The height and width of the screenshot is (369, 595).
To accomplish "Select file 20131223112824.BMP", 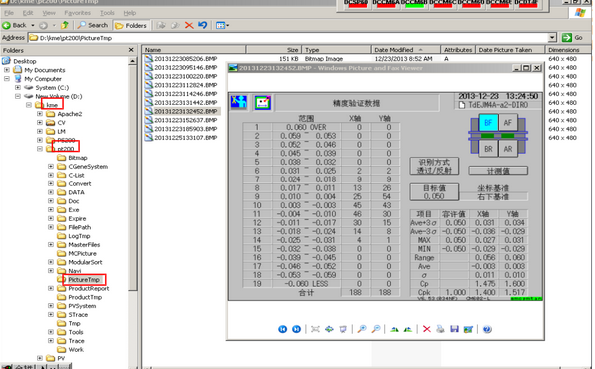I will point(186,85).
